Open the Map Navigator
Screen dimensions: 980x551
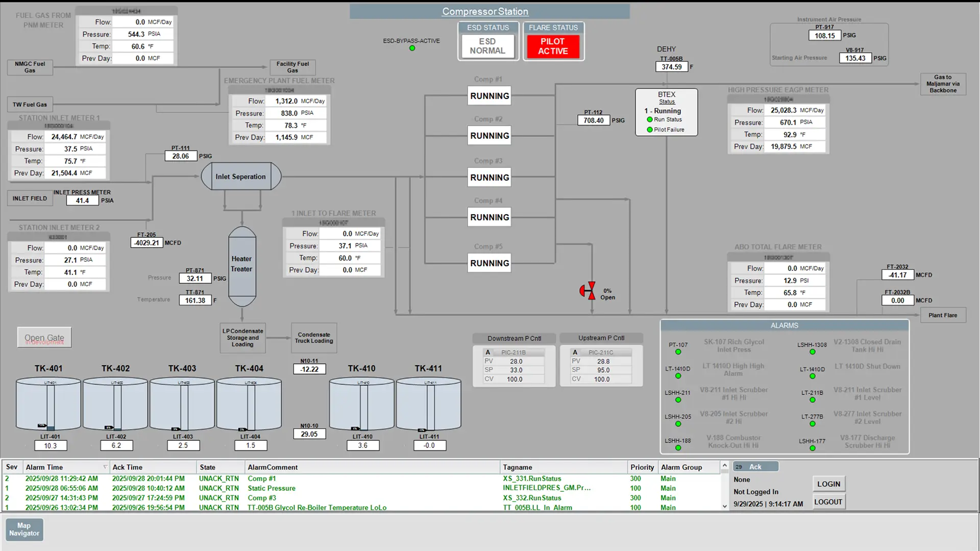[x=24, y=529]
